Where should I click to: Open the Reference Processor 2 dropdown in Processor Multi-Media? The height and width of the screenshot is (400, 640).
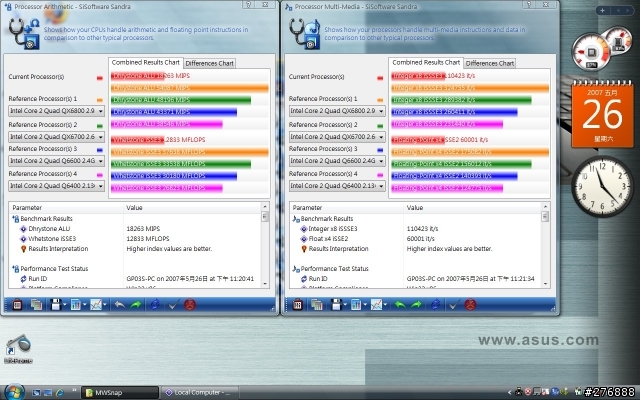coord(337,137)
